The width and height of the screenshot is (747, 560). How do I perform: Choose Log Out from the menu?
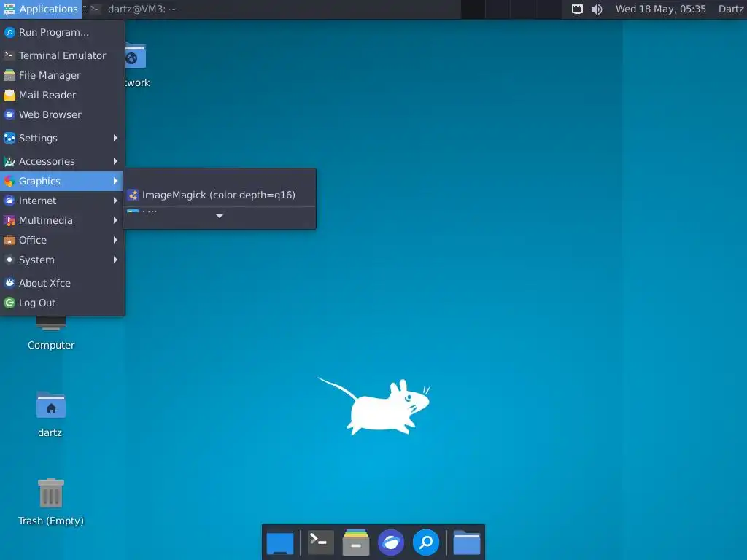click(62, 303)
